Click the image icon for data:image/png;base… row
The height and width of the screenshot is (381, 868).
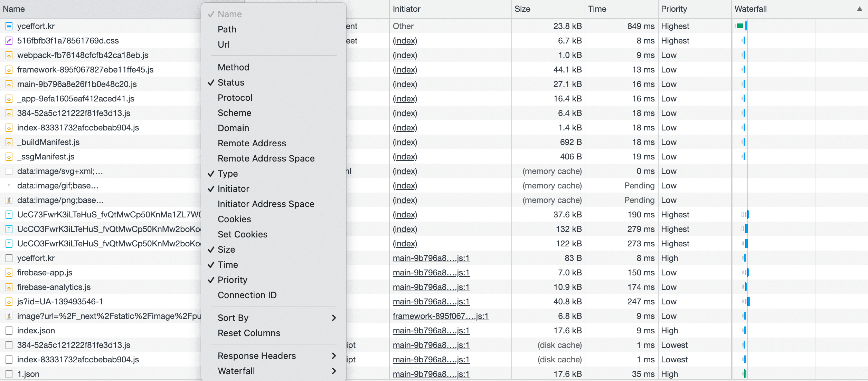click(x=8, y=200)
